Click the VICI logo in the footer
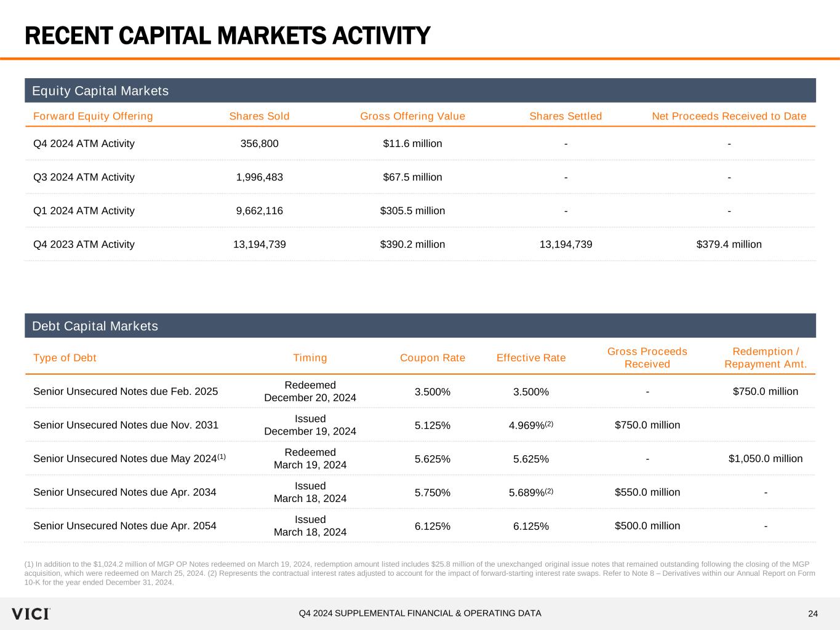This screenshot has height=630, width=840. click(x=31, y=613)
